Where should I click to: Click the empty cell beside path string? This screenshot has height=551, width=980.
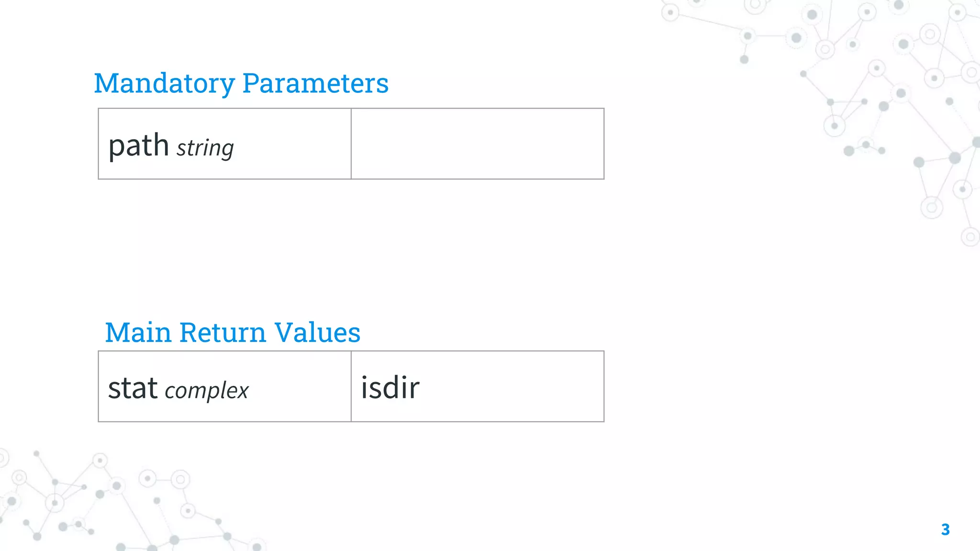pyautogui.click(x=478, y=143)
